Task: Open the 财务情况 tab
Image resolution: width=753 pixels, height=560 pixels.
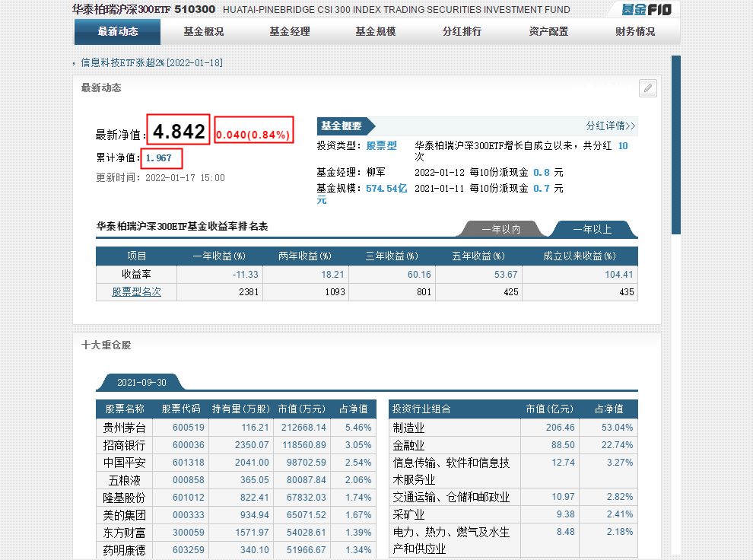Action: 635,33
